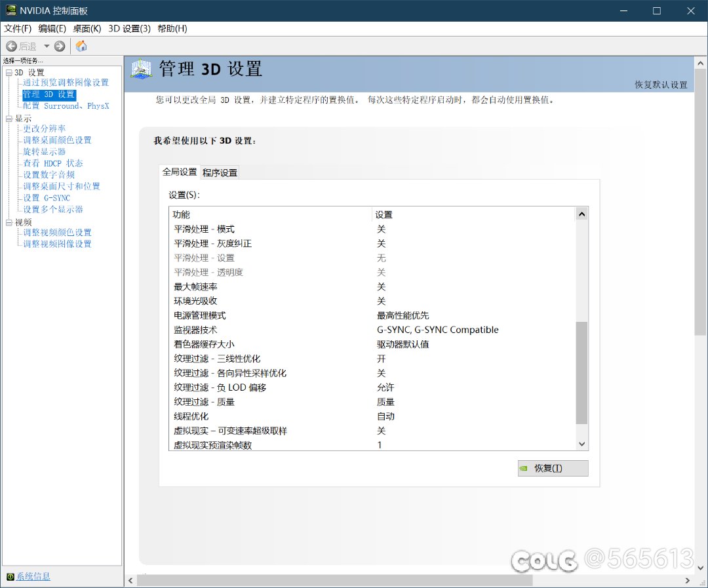Open the 3D 设置(3) menu

tap(130, 28)
